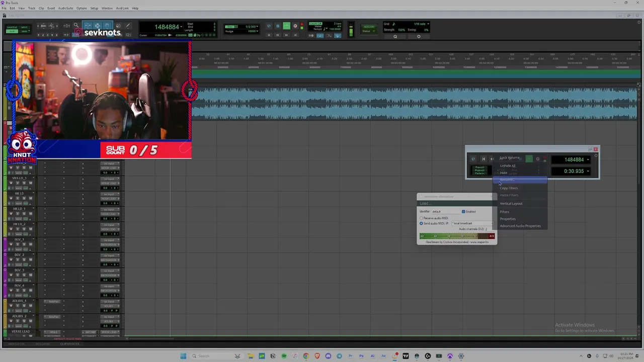Image resolution: width=644 pixels, height=362 pixels.
Task: Enable Spot edit mode
Action: (x=24, y=27)
